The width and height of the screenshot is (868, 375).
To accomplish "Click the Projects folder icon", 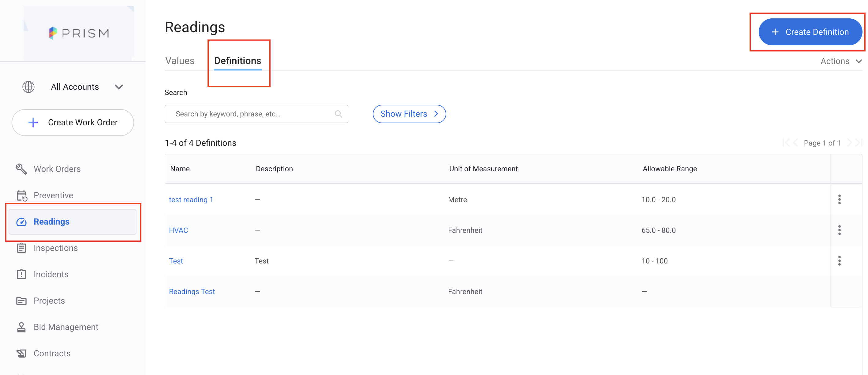I will coord(21,301).
